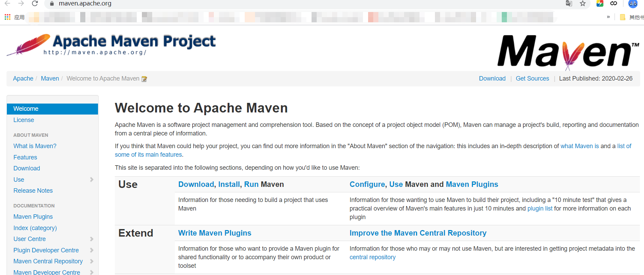Viewport: 644px width, 275px height.
Task: Open the Write Maven Plugins link
Action: point(215,233)
